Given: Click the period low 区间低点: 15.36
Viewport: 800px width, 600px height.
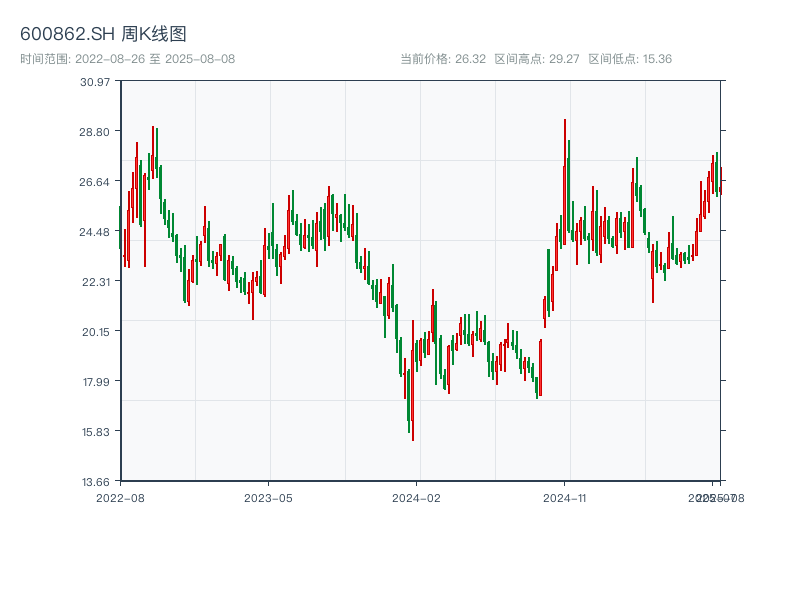Looking at the screenshot, I should point(630,59).
